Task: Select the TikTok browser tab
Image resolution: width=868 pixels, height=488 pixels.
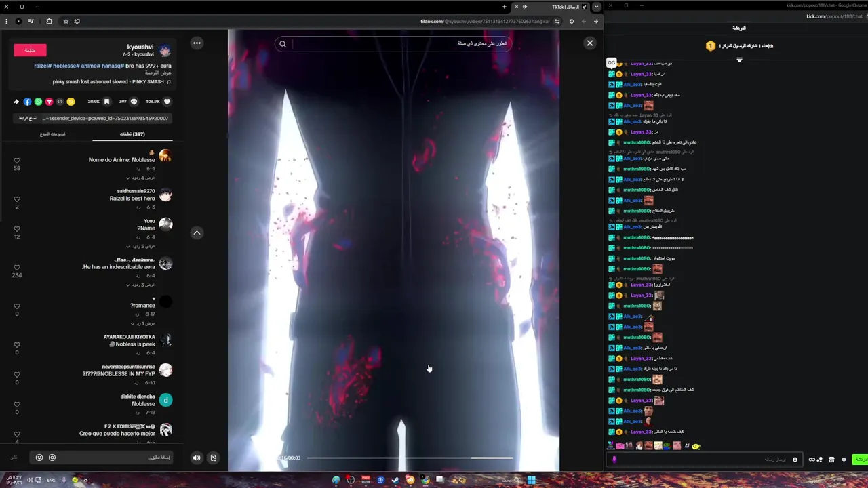Action: click(x=552, y=7)
